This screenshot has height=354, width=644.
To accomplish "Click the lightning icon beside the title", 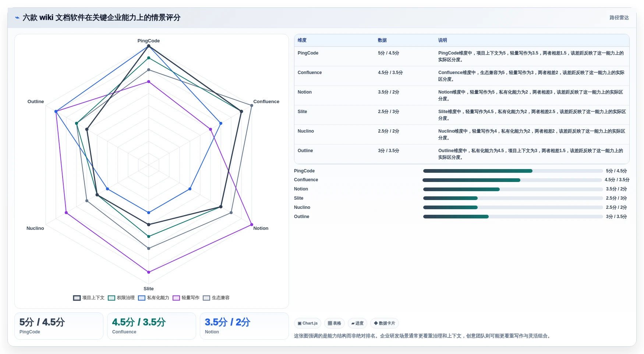I will [17, 18].
